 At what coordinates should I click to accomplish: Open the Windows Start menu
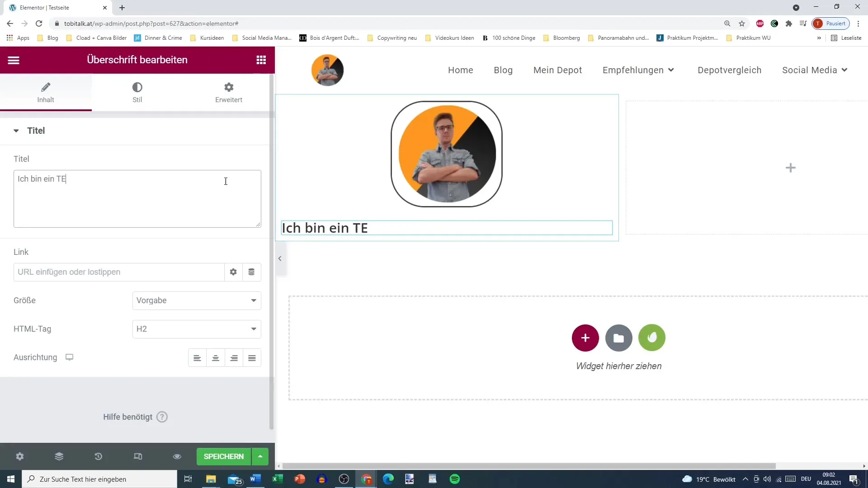pos(11,479)
